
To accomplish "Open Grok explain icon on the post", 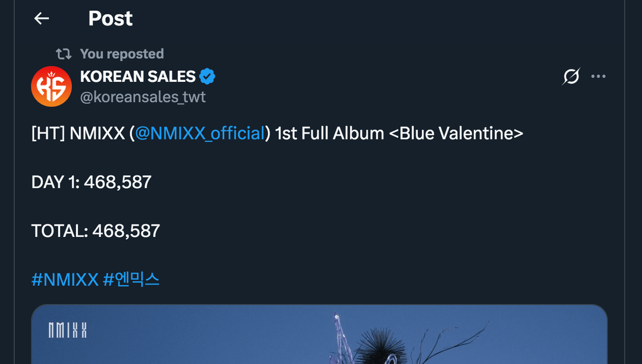I will coord(571,77).
